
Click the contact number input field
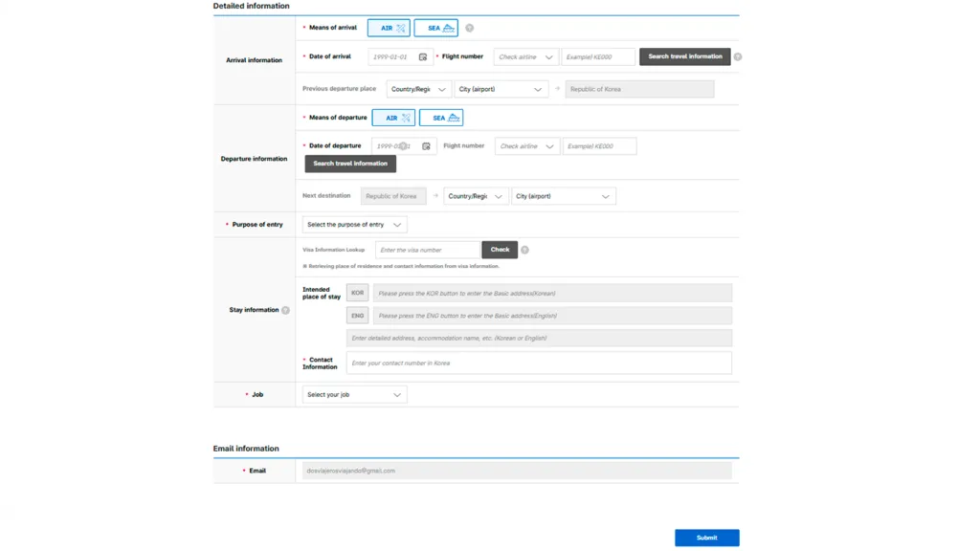(x=538, y=363)
